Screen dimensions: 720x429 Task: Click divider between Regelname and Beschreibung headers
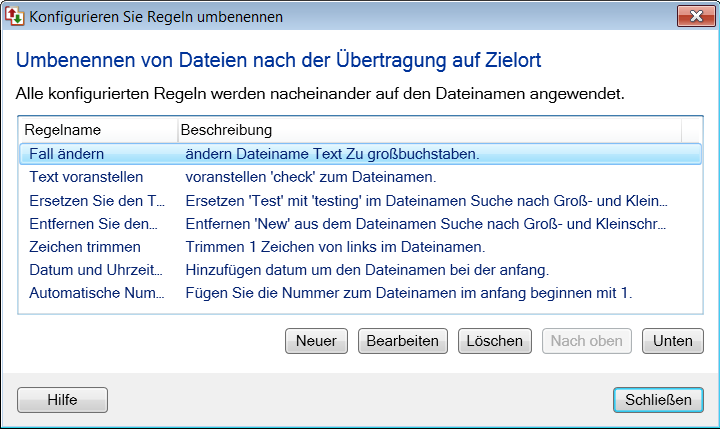tap(177, 131)
